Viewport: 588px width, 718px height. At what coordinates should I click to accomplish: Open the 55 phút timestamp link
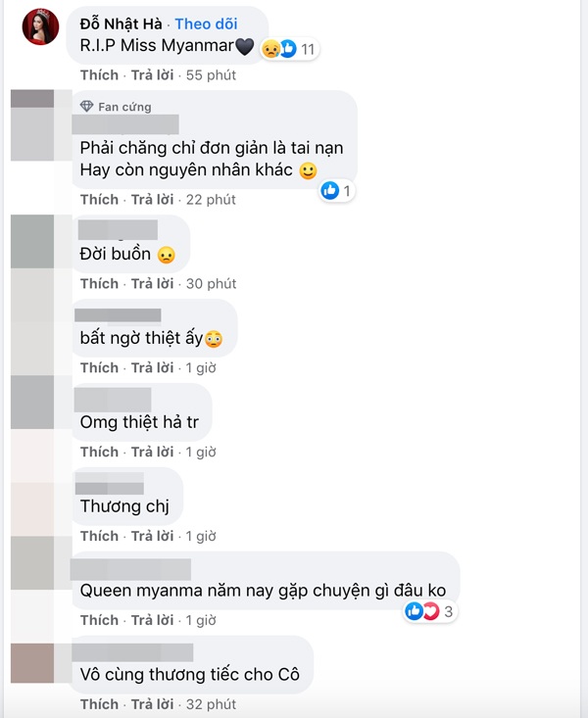point(211,75)
